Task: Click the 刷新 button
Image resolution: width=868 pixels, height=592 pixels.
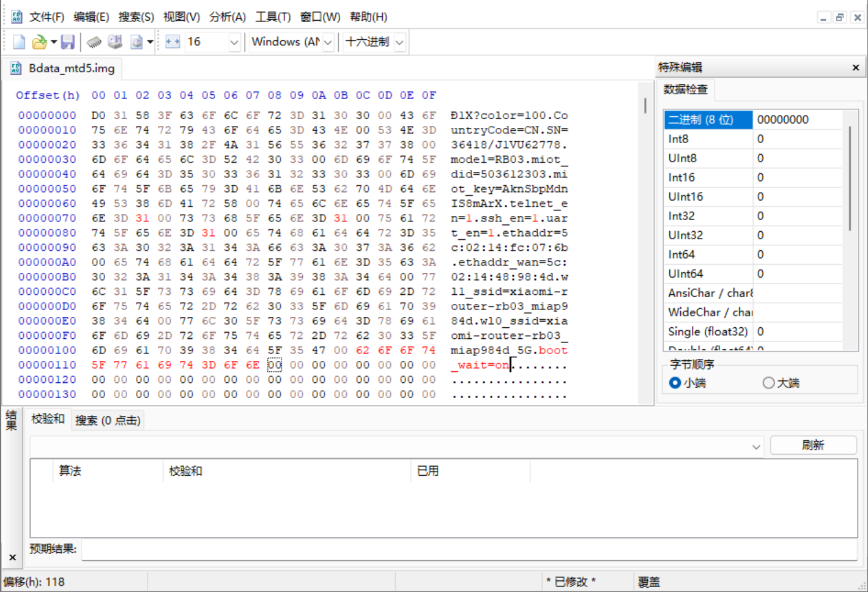Action: coord(813,445)
